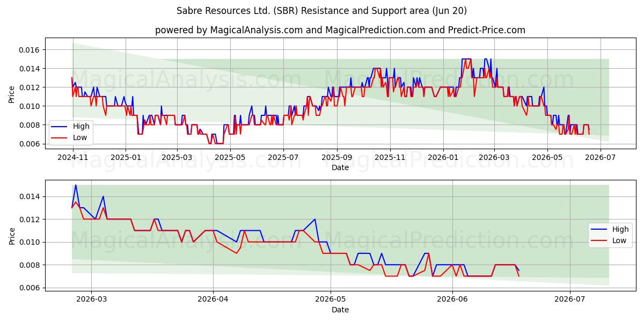Click the bottom chart x-axis label '2026-04'
The image size is (644, 322).
point(213,299)
